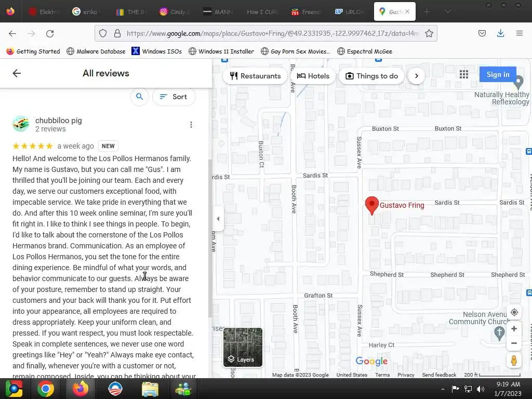Click Naturally Healthy Reflexology map marker
This screenshot has width=532, height=399.
tap(518, 82)
